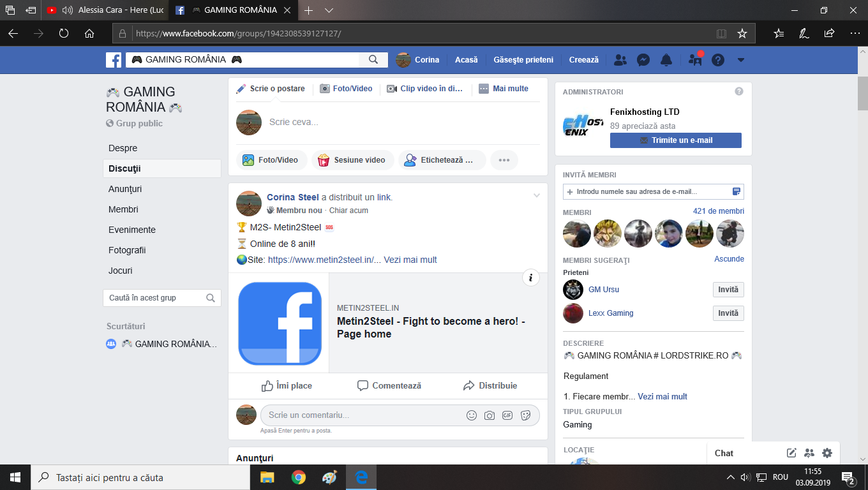Click the search magnifier button in Facebook header
868x490 pixels.
click(x=373, y=60)
